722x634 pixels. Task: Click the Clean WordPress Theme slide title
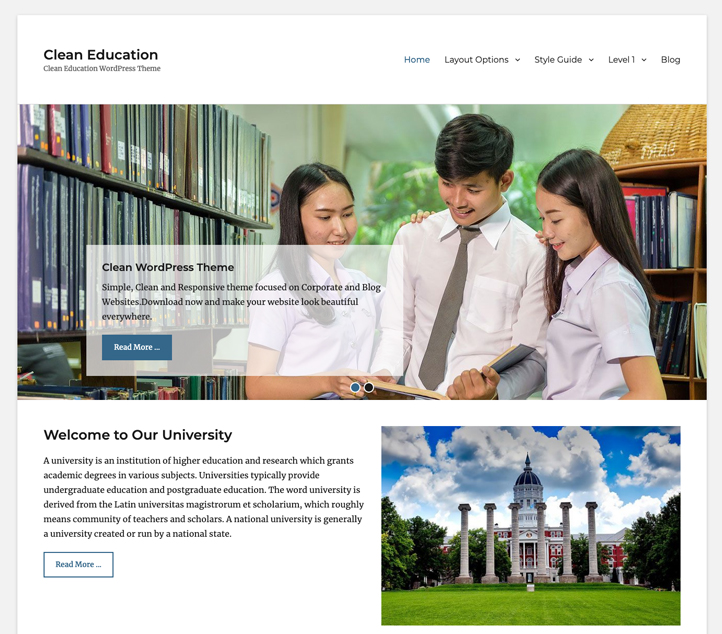(168, 268)
